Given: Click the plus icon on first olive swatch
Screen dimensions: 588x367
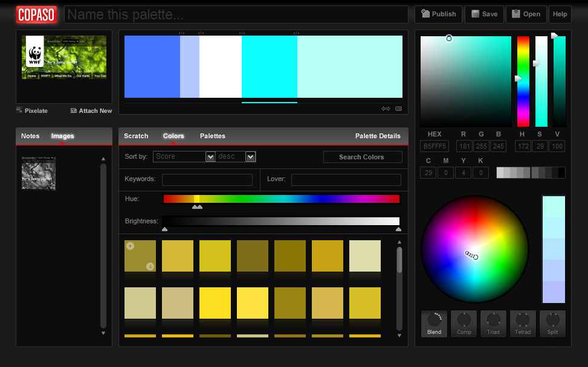Looking at the screenshot, I should coord(131,246).
